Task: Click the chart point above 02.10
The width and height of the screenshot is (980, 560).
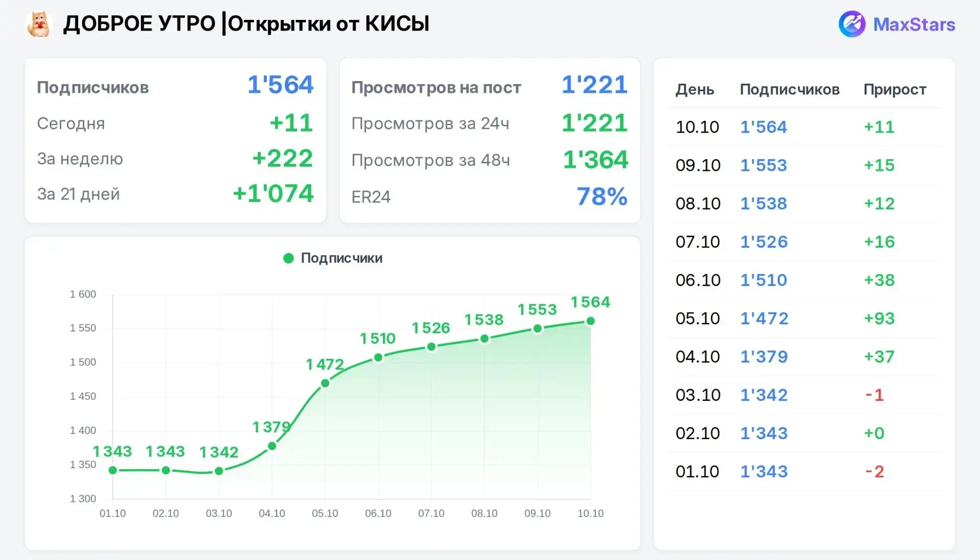Action: click(166, 470)
